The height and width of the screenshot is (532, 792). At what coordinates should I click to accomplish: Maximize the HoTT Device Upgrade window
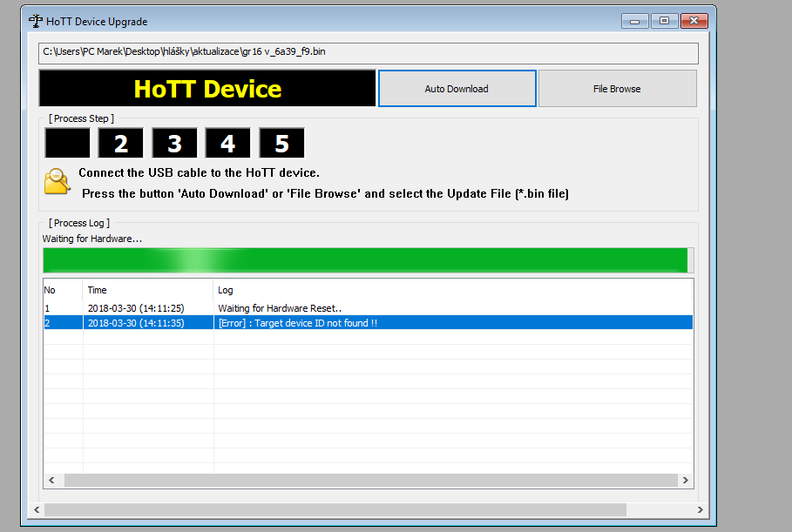point(664,21)
